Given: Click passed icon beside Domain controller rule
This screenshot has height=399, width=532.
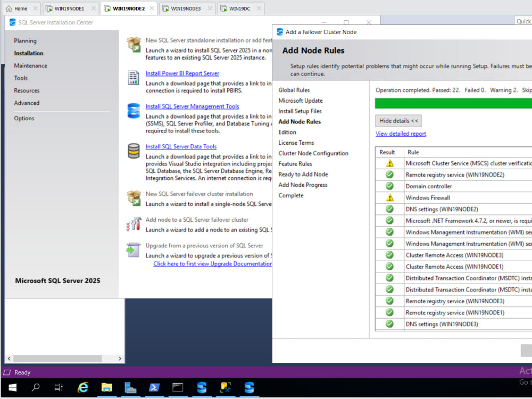Looking at the screenshot, I should (x=389, y=186).
